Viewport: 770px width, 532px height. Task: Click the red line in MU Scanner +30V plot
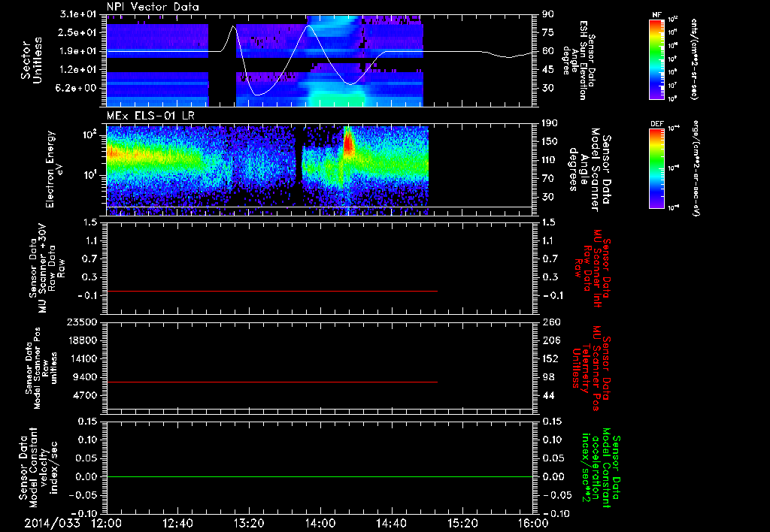click(271, 292)
